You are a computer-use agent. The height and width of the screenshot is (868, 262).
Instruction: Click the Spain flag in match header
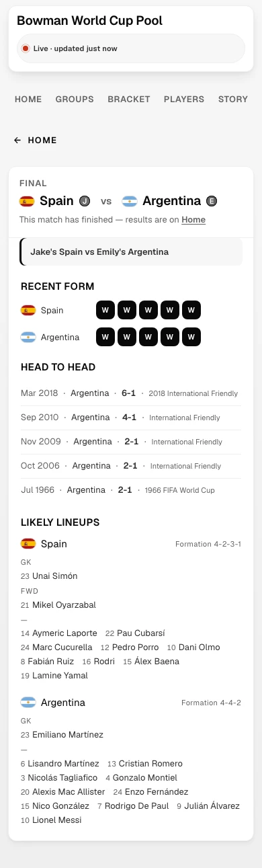point(27,201)
